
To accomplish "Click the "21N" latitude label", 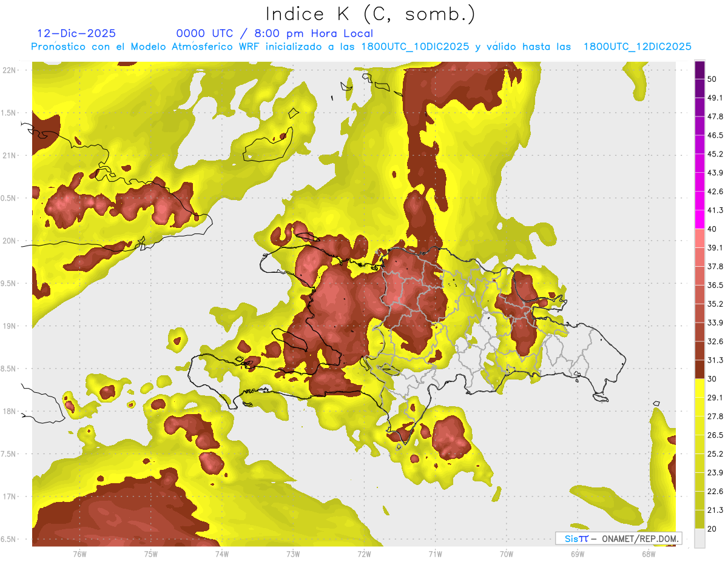I will [x=10, y=155].
